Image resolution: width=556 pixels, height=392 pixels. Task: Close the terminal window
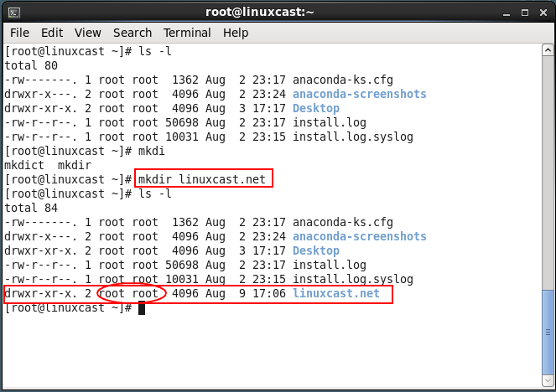click(x=543, y=13)
